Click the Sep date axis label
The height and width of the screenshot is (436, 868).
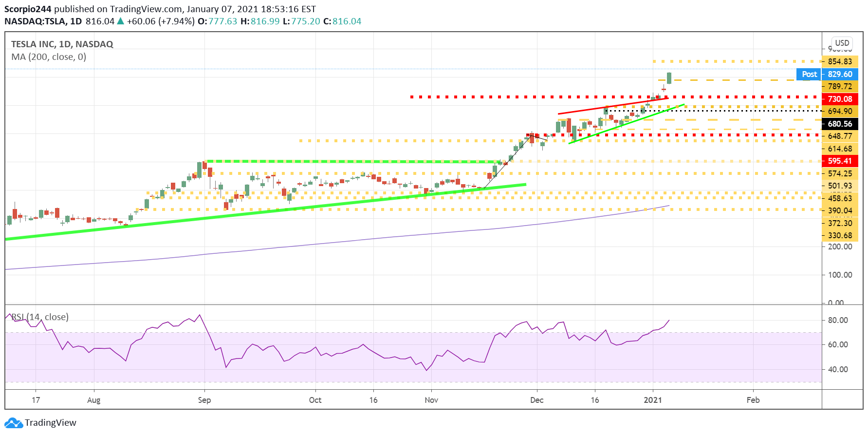[204, 400]
